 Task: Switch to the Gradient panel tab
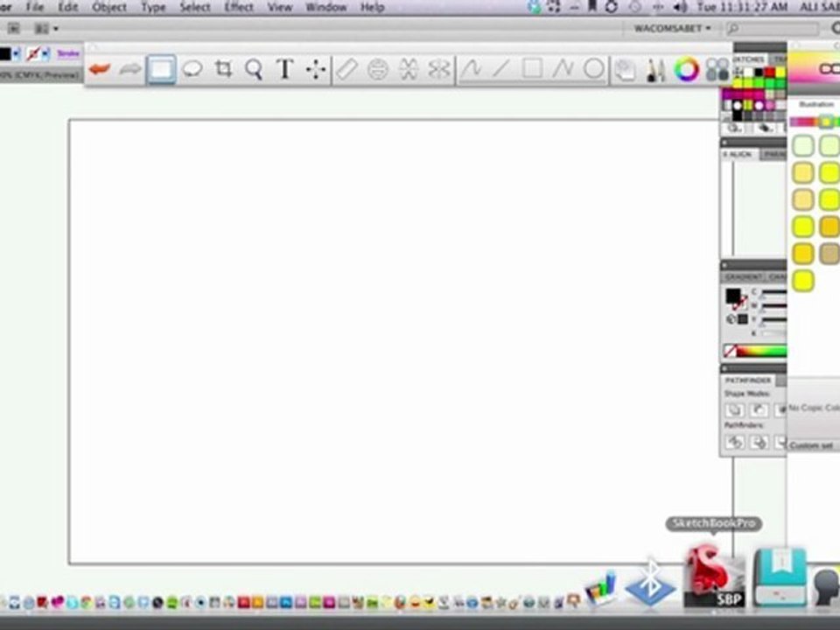pyautogui.click(x=743, y=277)
